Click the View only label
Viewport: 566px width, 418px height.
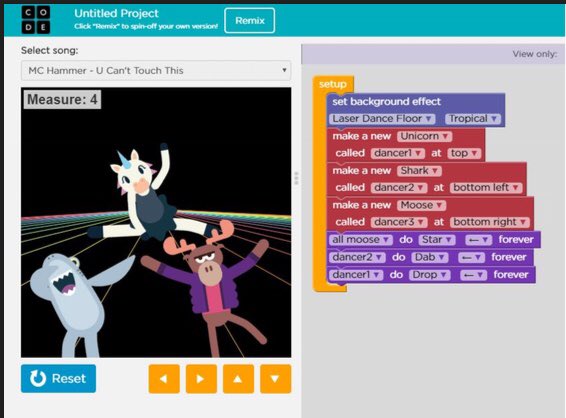click(x=535, y=54)
